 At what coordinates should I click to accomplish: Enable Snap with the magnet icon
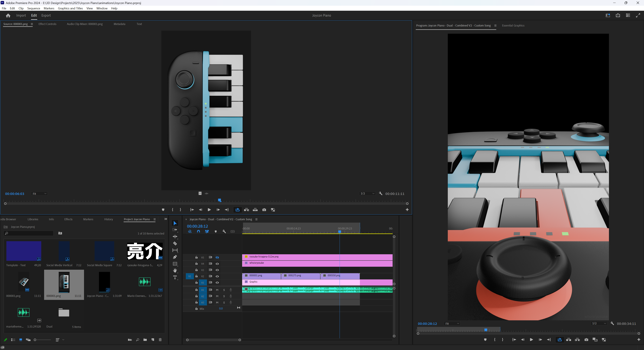[x=199, y=232]
